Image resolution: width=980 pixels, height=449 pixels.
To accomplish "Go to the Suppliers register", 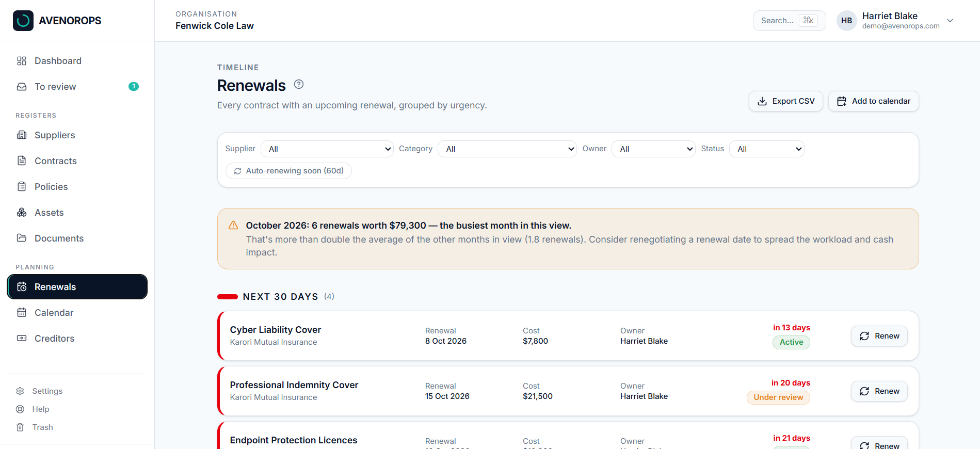I will pyautogui.click(x=77, y=135).
